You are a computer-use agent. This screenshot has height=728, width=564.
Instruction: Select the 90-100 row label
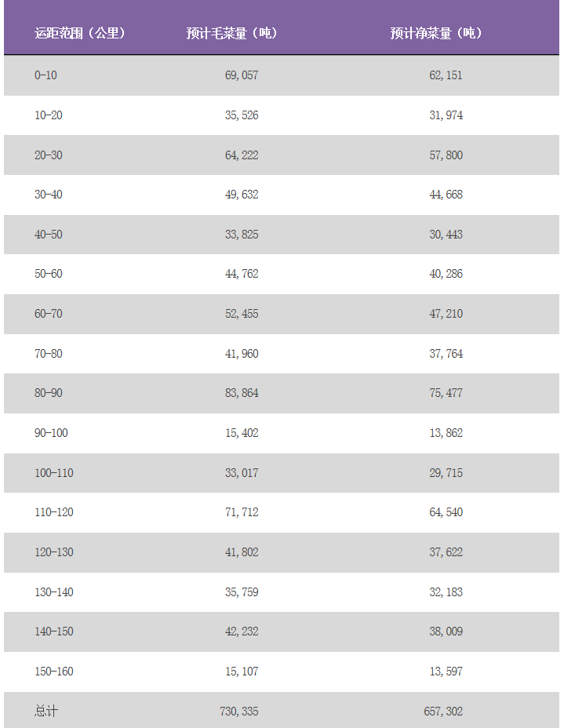click(51, 433)
